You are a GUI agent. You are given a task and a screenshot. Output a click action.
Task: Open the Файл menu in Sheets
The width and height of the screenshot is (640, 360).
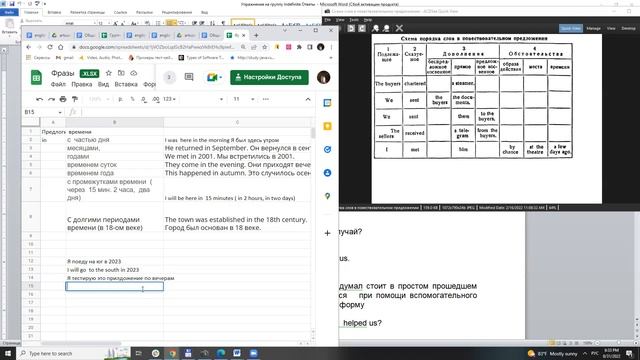[58, 84]
